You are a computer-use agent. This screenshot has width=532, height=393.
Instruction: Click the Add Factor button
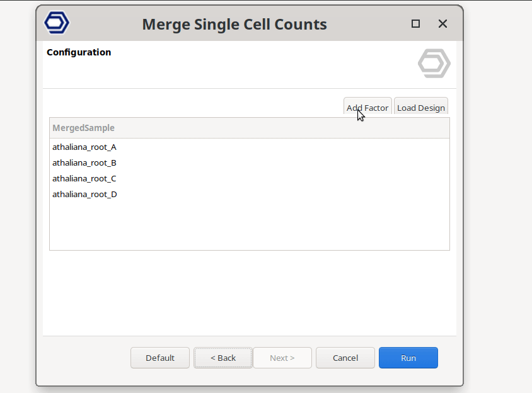coord(367,108)
